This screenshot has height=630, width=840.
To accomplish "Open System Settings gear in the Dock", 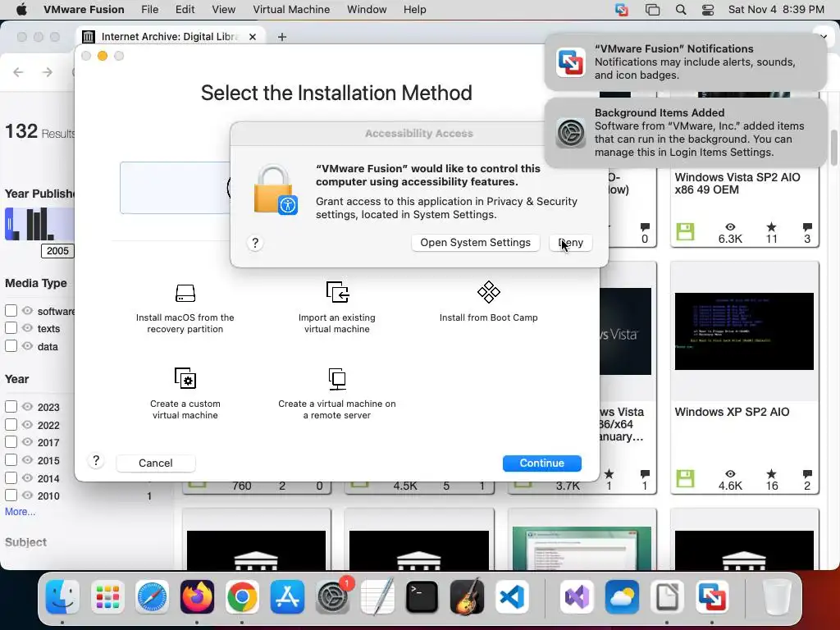I will point(332,597).
